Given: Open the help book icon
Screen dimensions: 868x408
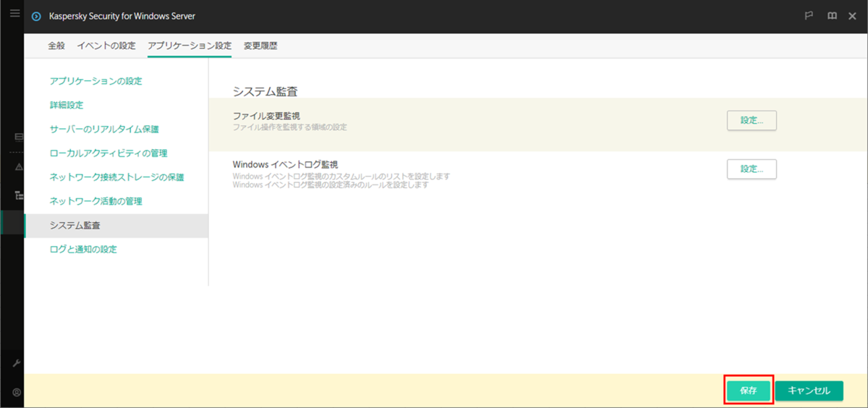Looking at the screenshot, I should (832, 16).
